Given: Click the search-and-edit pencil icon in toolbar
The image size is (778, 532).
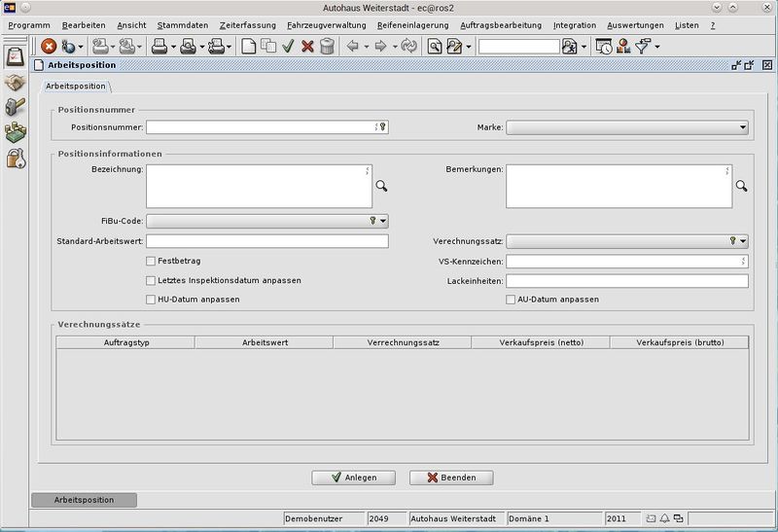Looking at the screenshot, I should (453, 47).
